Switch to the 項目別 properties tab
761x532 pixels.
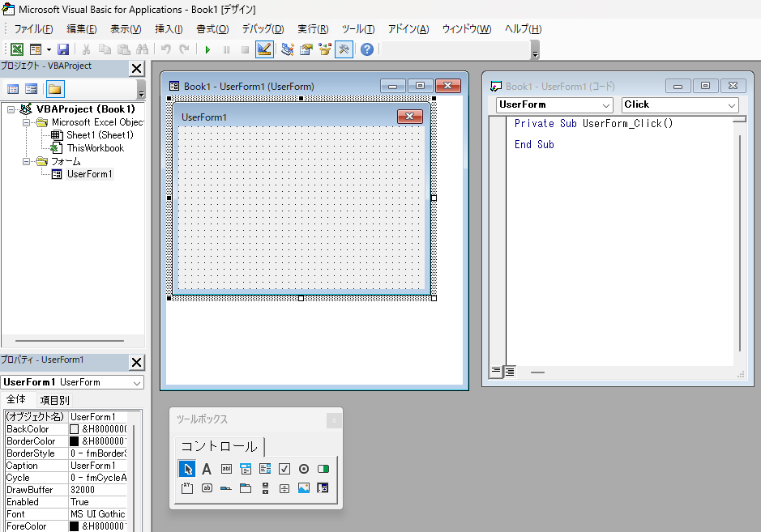[55, 400]
